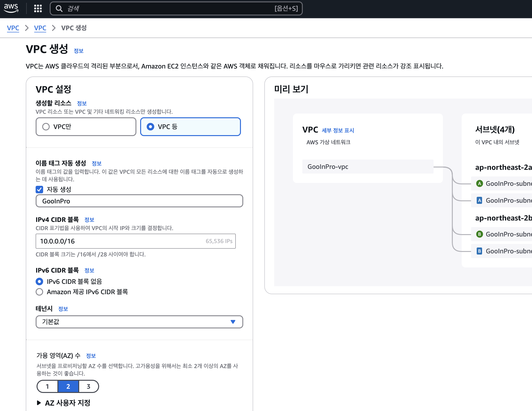Select 3 availability zones
The width and height of the screenshot is (532, 411).
coord(88,386)
